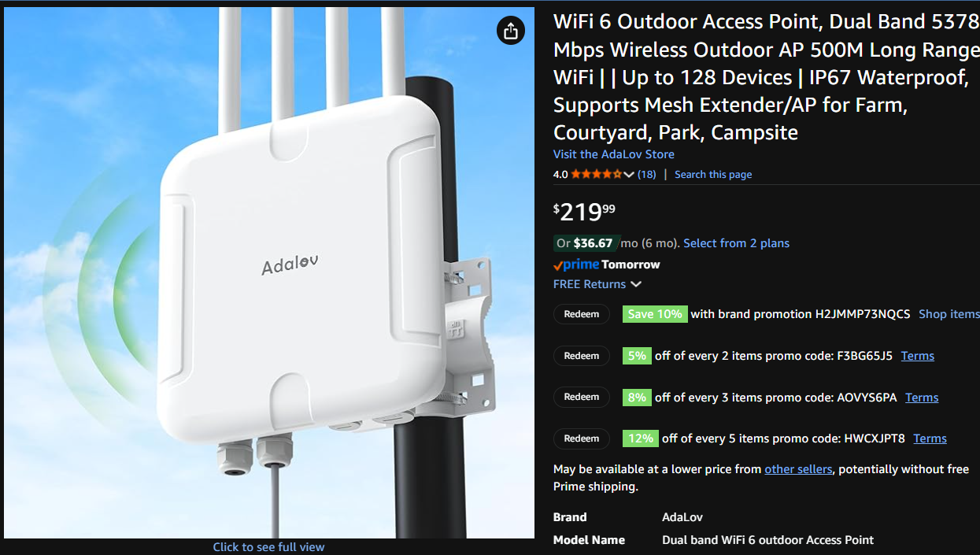Click Search this page link

coord(713,174)
